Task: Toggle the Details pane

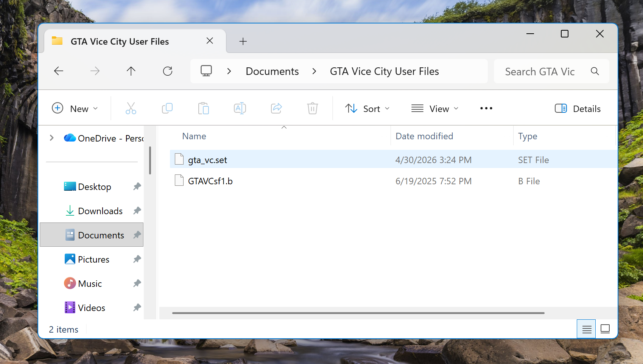Action: point(578,109)
